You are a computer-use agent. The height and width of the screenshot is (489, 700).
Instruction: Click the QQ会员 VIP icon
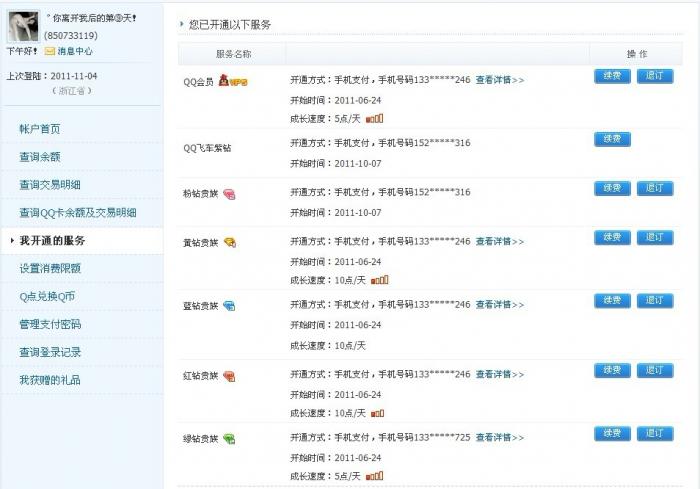[x=233, y=81]
